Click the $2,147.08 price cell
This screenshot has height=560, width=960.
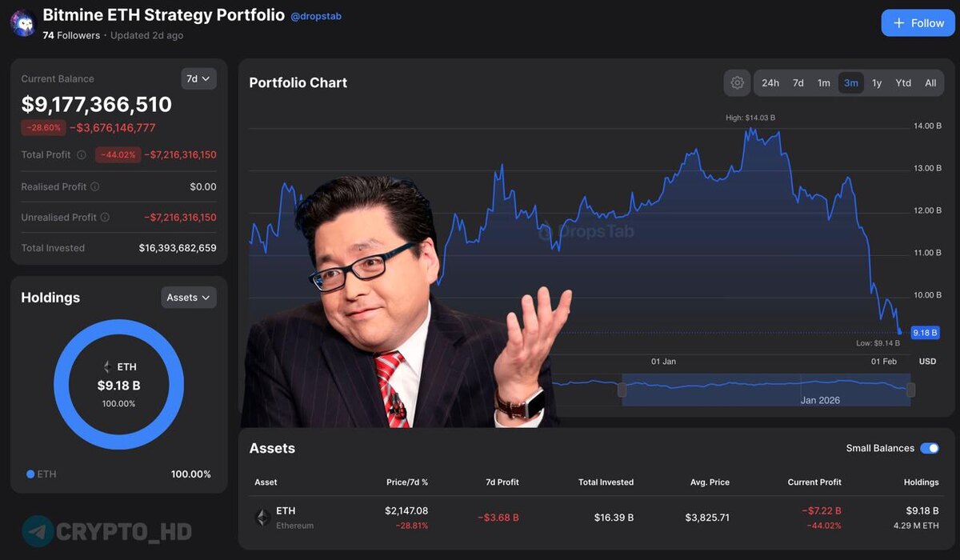pyautogui.click(x=406, y=510)
